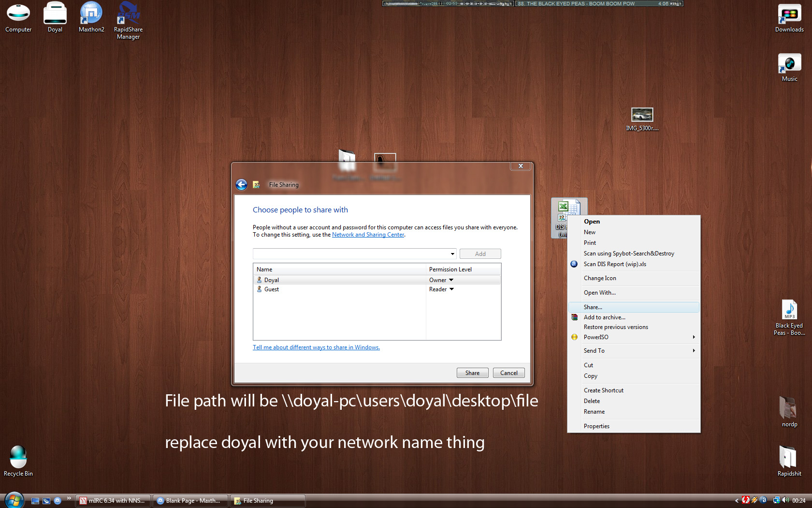This screenshot has width=812, height=508.
Task: Expand the user name combo box
Action: pos(452,254)
